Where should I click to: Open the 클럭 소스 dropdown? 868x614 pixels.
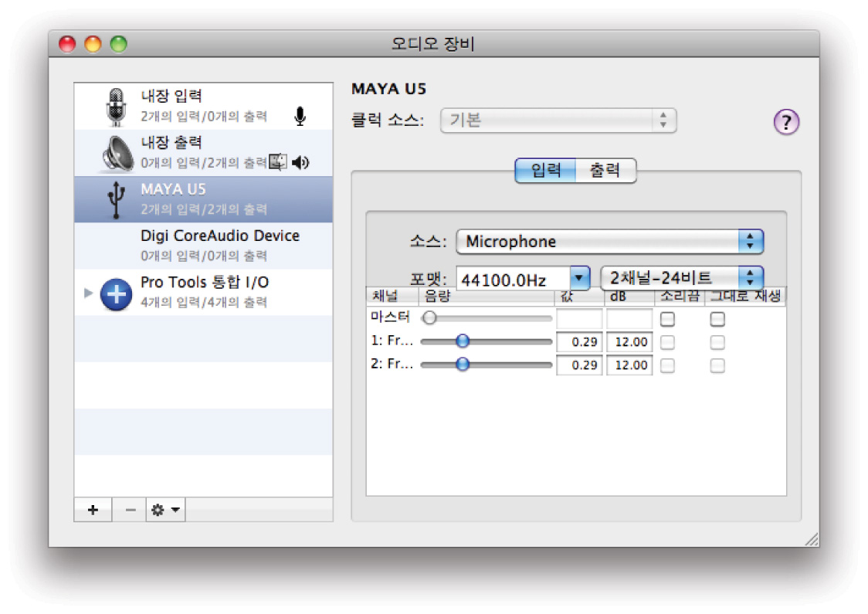(558, 120)
